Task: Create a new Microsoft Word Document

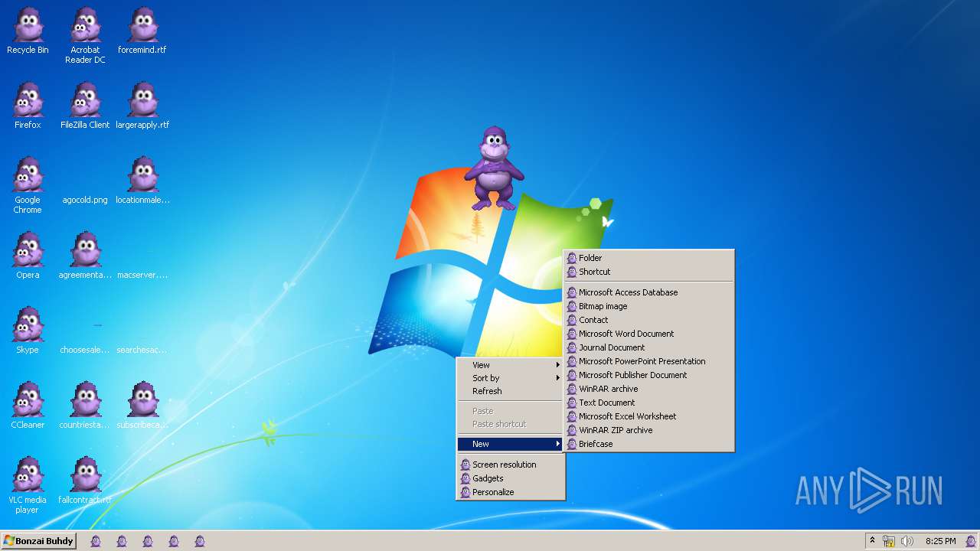Action: click(x=648, y=334)
